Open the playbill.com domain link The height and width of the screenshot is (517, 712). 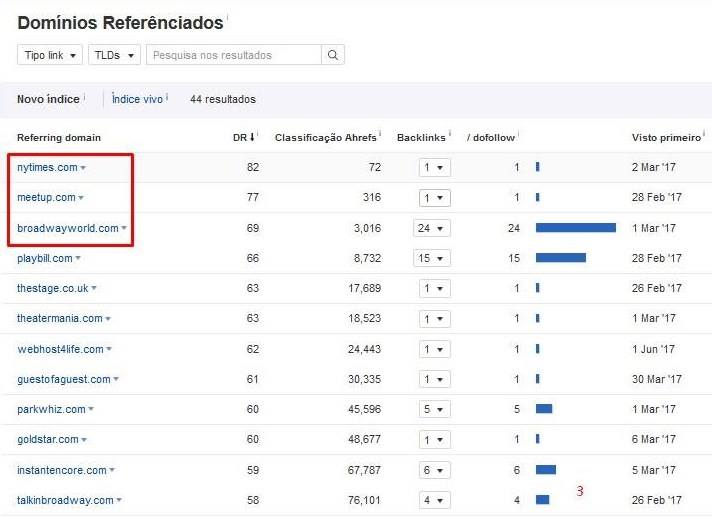(45, 258)
